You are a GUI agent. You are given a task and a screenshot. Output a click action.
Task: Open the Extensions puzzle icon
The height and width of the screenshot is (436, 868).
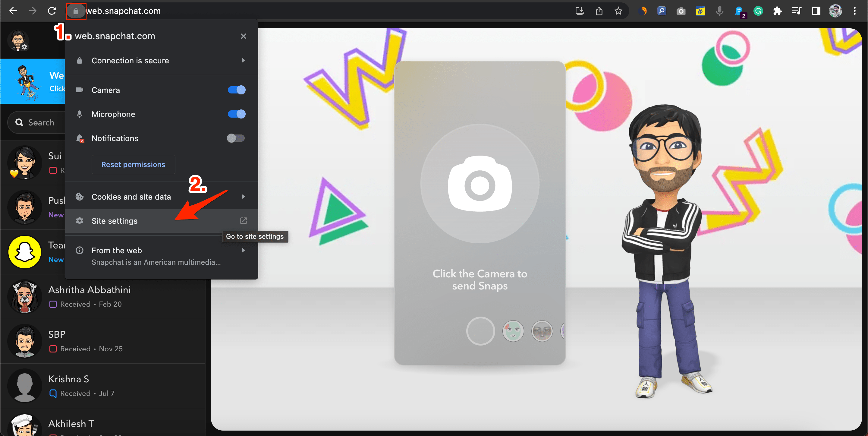click(777, 11)
